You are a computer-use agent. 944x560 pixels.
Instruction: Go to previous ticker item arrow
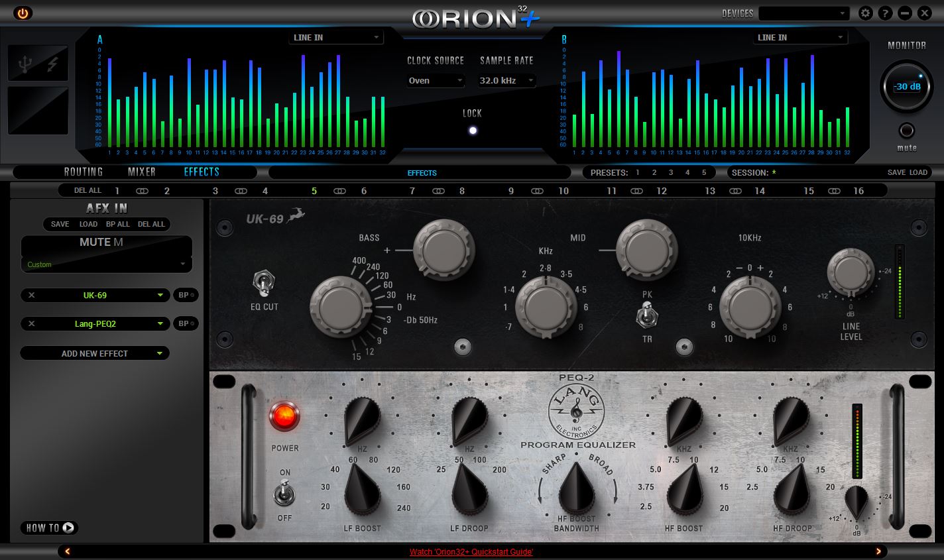67,551
